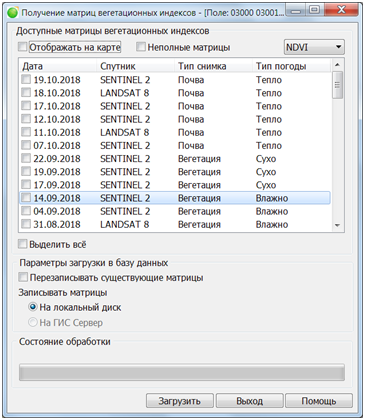Check the 19.10.2018 SENTINEL 2 row checkbox
Viewport: 365px width, 420px height.
tap(26, 80)
